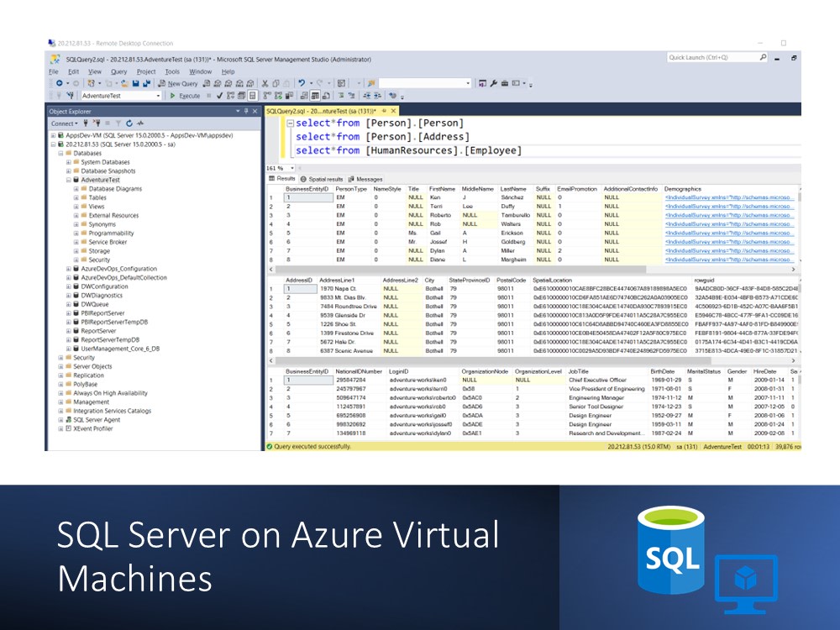Screen dimensions: 840x630
Task: Collapse the AdventureTest database node
Action: pos(68,180)
